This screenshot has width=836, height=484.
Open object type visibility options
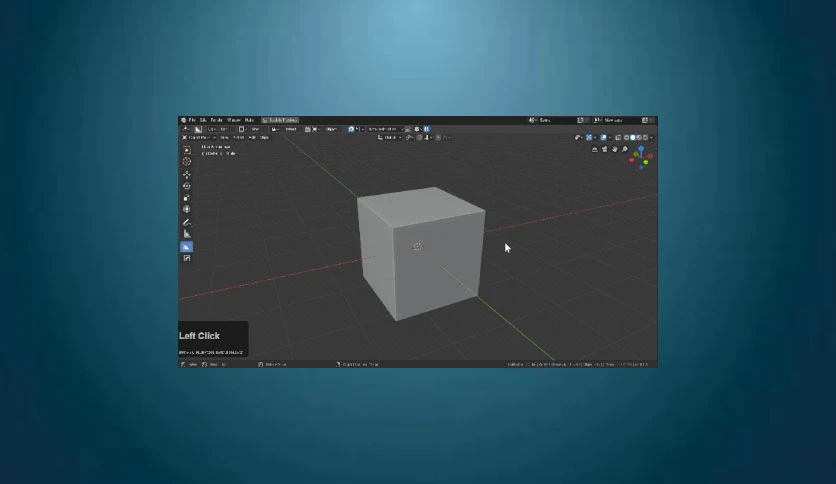[578, 138]
